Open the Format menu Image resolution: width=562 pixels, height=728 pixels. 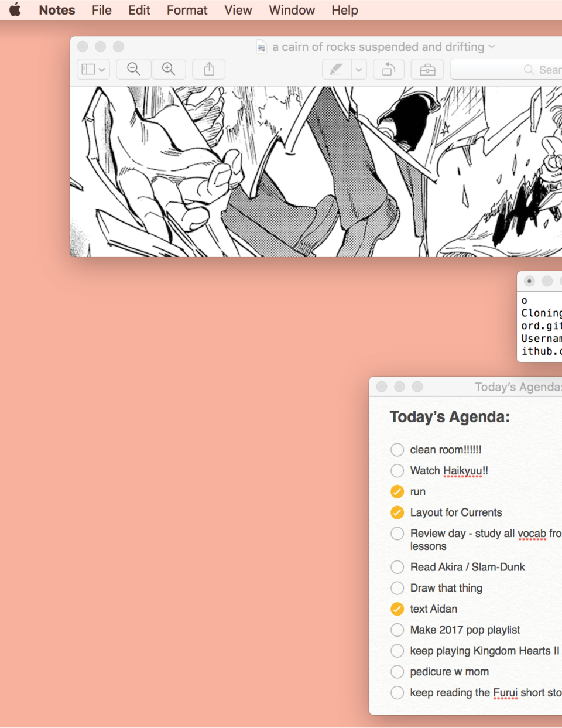pos(187,10)
